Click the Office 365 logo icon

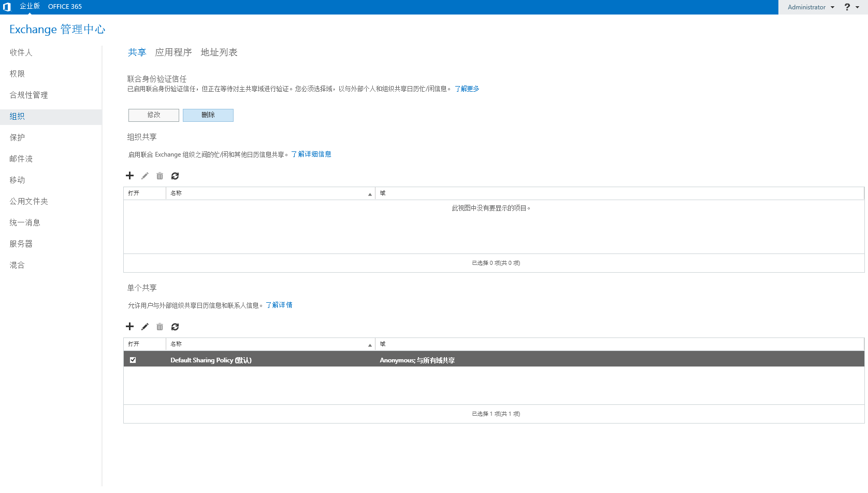(7, 7)
